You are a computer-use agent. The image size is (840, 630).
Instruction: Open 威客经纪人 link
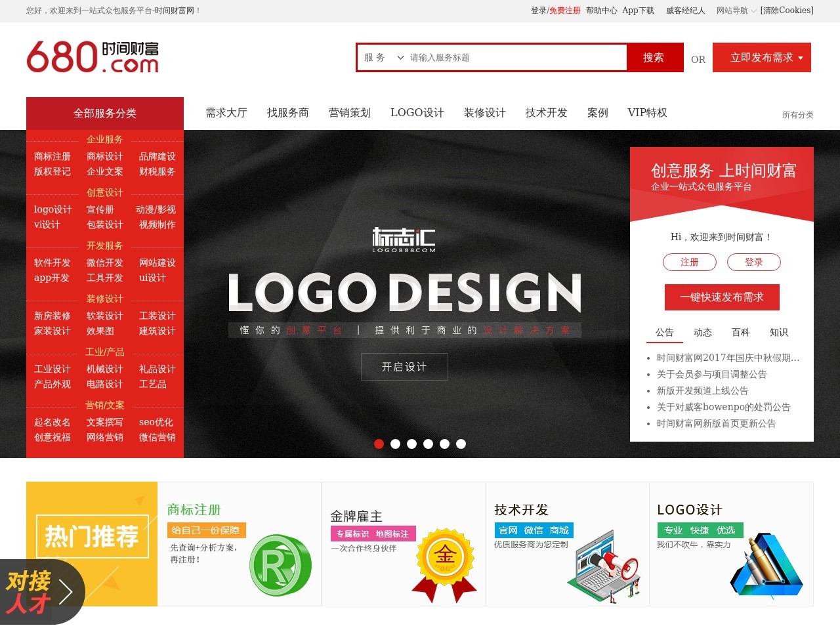click(686, 10)
